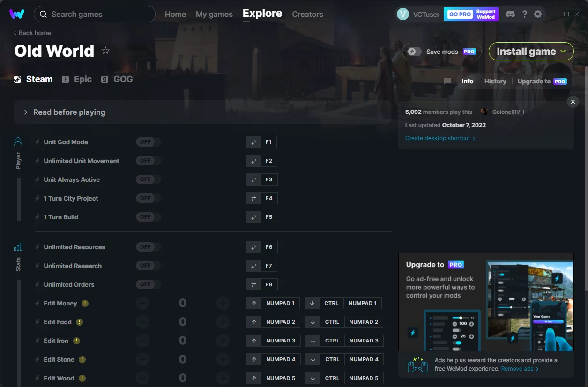
Task: Toggle Unlimited Orders on
Action: (x=148, y=284)
